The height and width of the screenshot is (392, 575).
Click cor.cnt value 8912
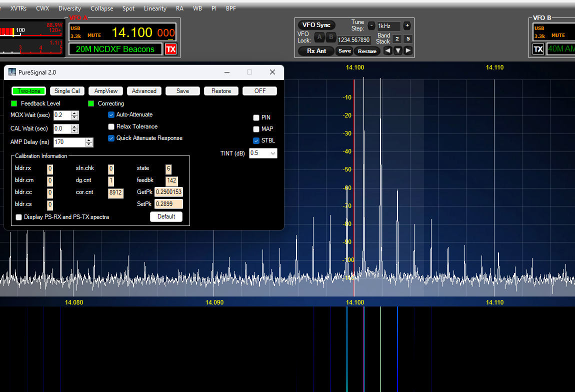(115, 192)
